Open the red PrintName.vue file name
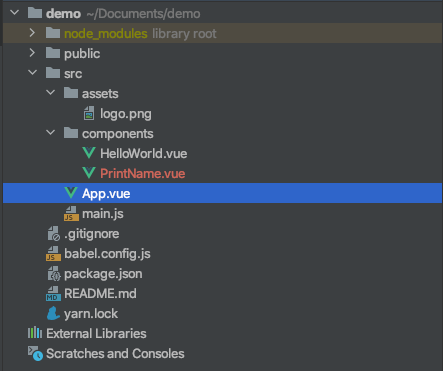 [143, 174]
